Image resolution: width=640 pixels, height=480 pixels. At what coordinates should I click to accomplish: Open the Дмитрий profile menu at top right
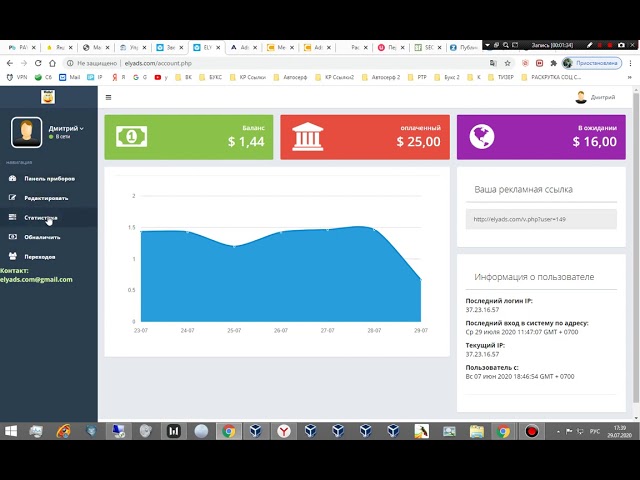(595, 97)
